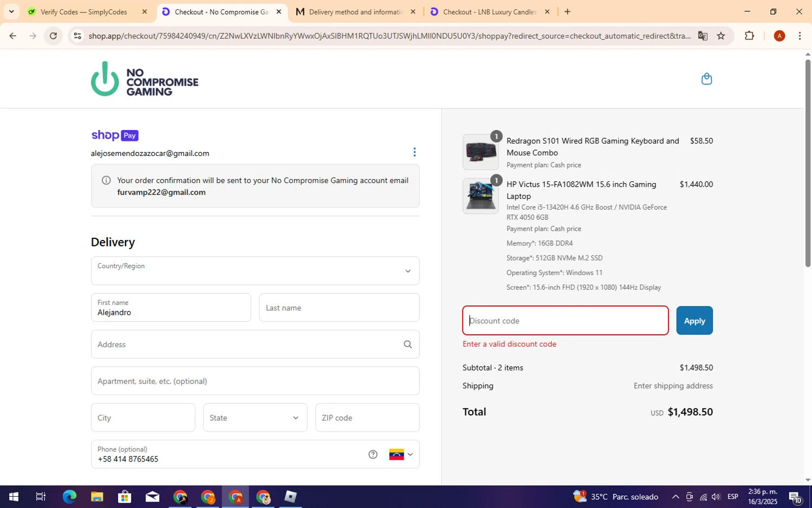Viewport: 812px width, 508px height.
Task: Click the HP Victus laptop thumbnail
Action: 481,196
